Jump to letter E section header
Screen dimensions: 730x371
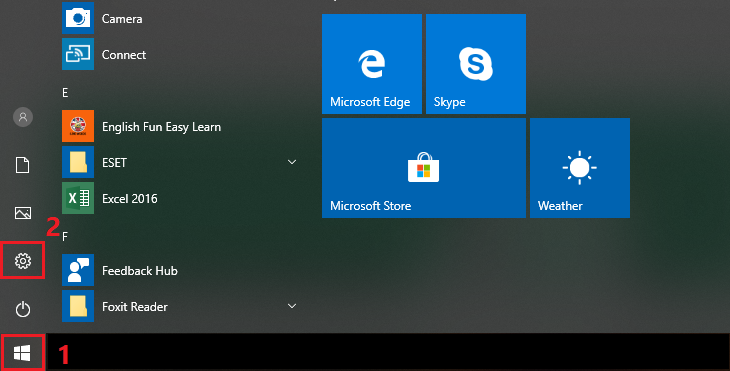point(65,93)
